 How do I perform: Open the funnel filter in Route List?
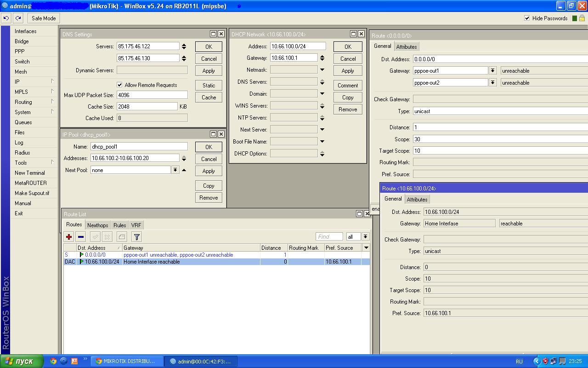coord(137,236)
